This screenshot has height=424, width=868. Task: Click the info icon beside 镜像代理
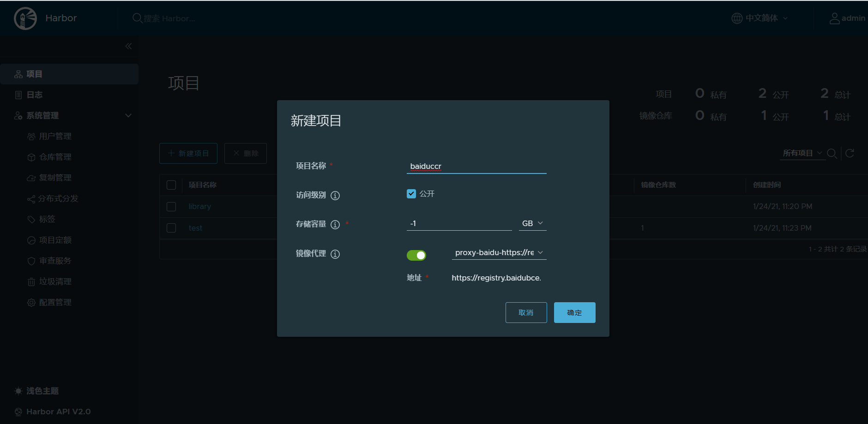tap(335, 254)
